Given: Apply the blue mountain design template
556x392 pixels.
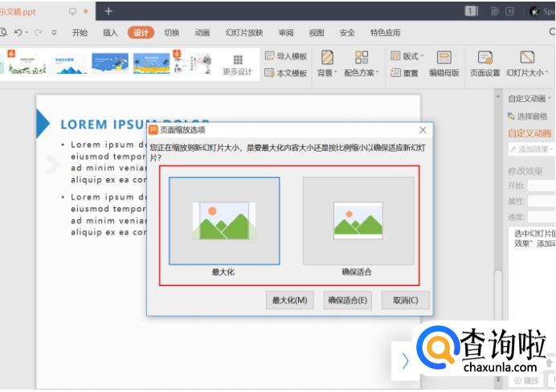Looking at the screenshot, I should click(69, 63).
